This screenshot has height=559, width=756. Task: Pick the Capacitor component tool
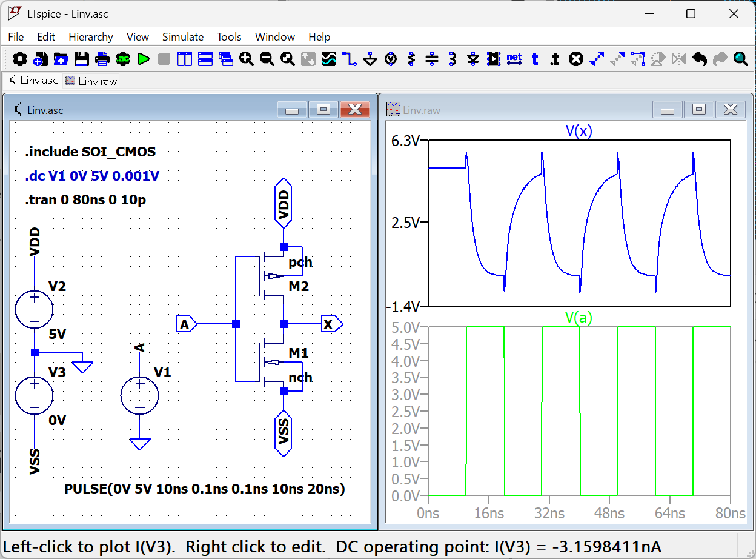432,59
